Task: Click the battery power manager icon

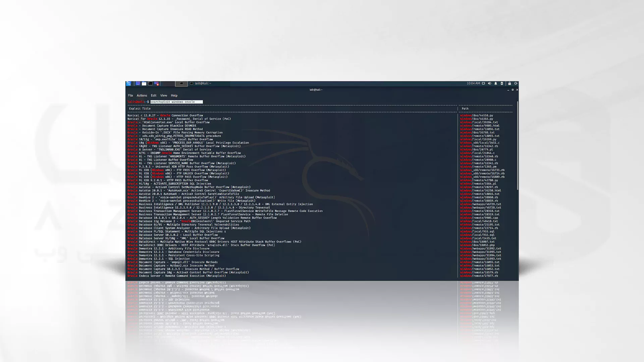Action: (502, 83)
